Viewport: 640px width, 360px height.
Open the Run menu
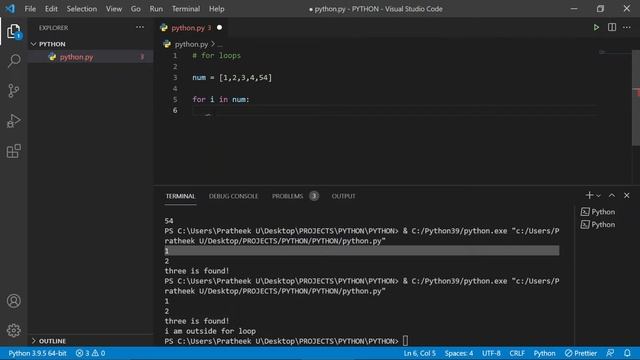coord(156,9)
